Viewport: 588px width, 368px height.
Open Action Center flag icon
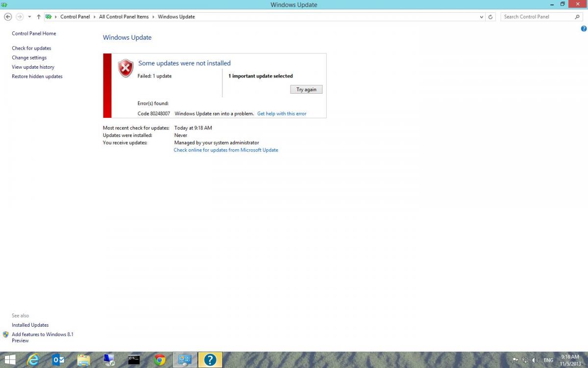(515, 360)
